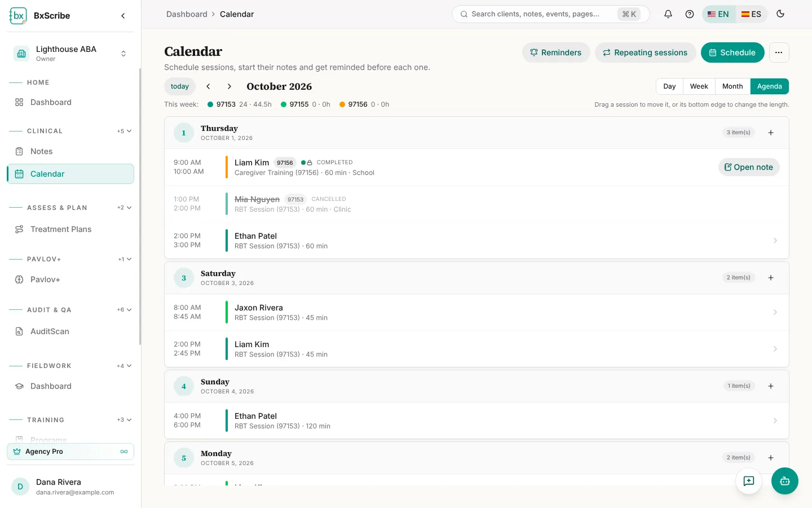The height and width of the screenshot is (508, 812).
Task: Open the more options ellipsis menu
Action: pos(779,52)
